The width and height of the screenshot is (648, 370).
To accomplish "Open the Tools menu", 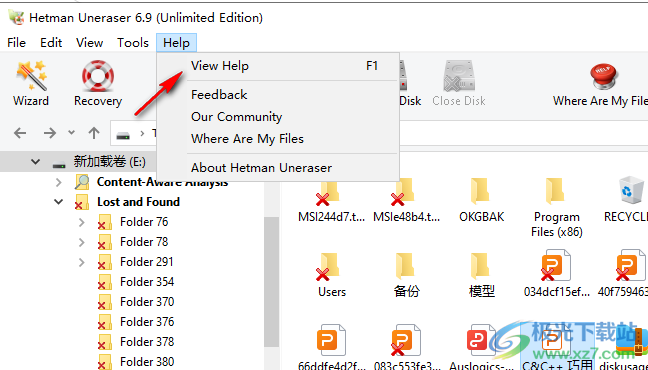I will coord(133,43).
